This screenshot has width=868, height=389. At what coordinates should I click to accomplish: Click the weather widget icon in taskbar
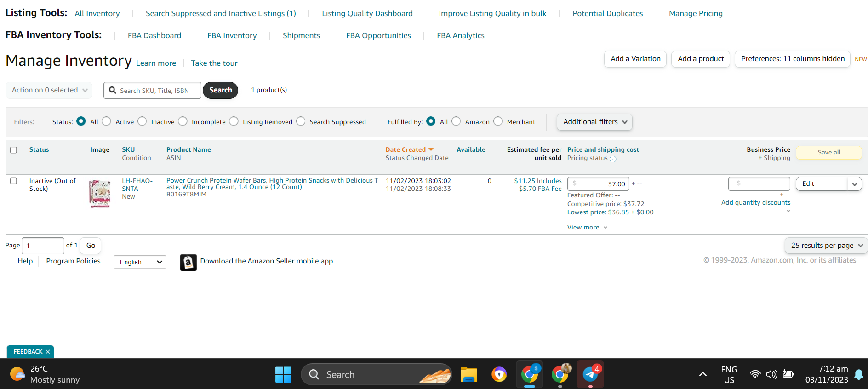tap(17, 374)
